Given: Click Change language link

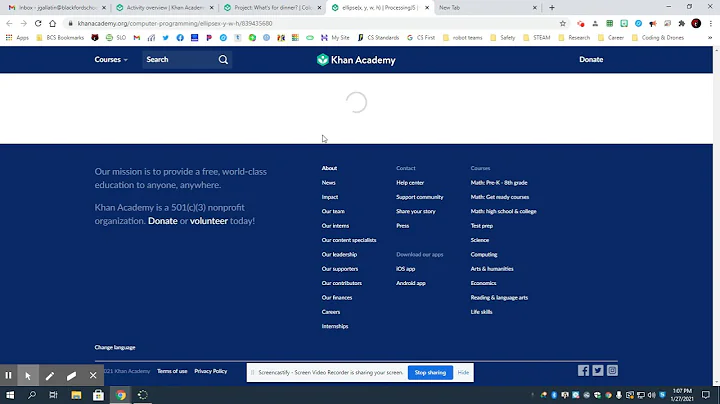Looking at the screenshot, I should point(115,348).
